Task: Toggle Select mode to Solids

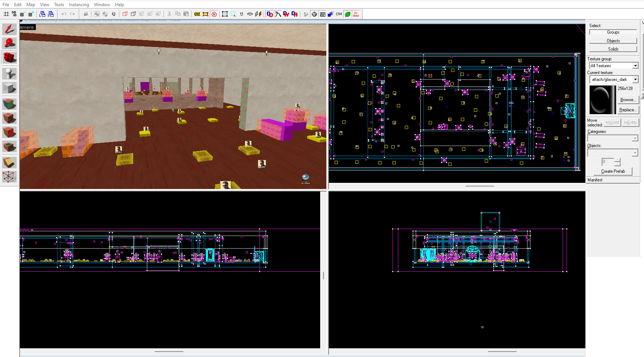Action: (x=613, y=49)
